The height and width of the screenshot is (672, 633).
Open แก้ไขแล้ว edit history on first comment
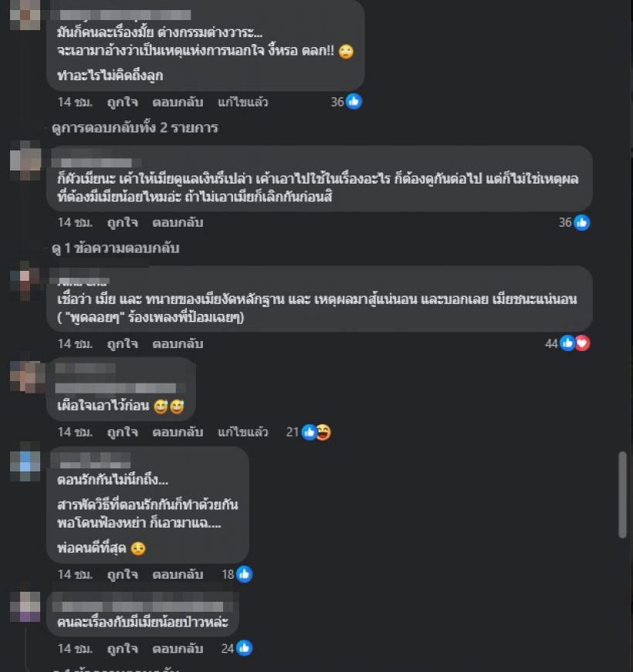(x=242, y=102)
